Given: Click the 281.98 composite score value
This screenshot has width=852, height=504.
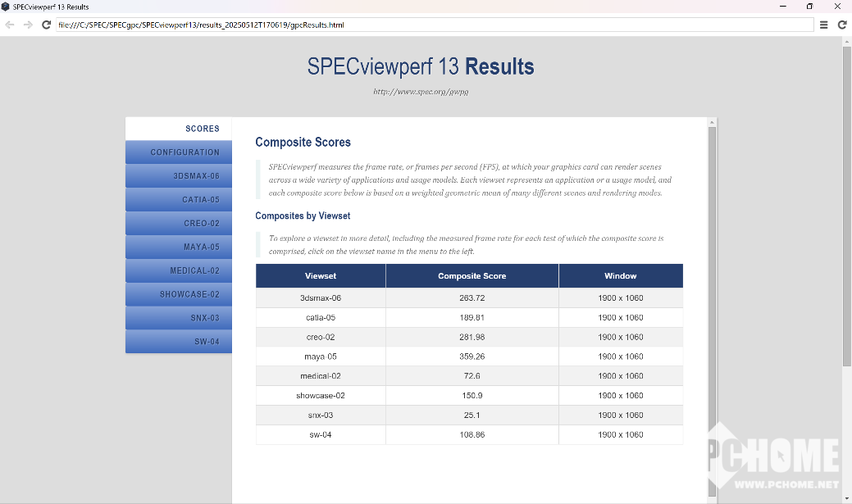Looking at the screenshot, I should click(472, 338).
